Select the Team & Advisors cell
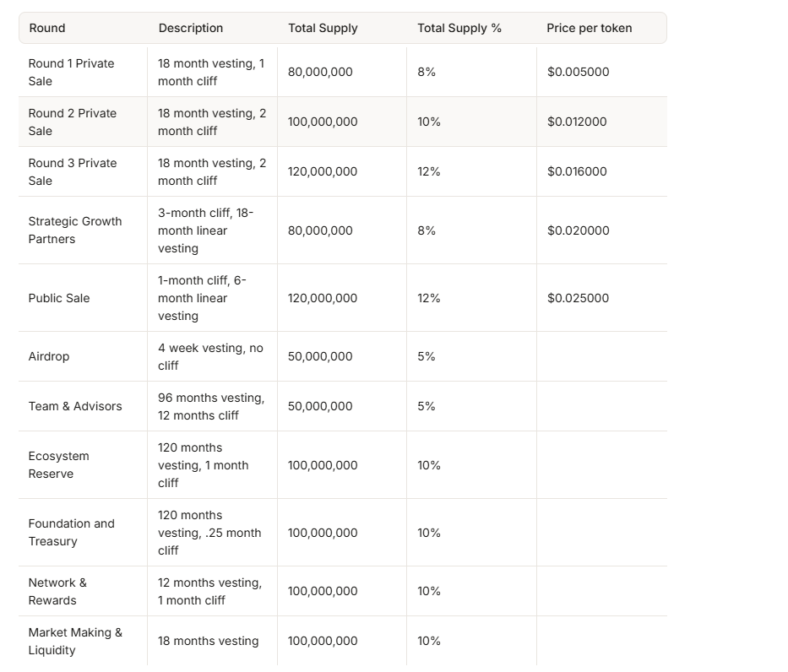 [75, 406]
